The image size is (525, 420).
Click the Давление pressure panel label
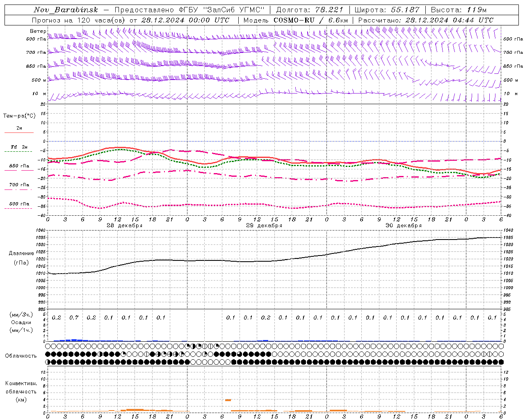point(21,253)
